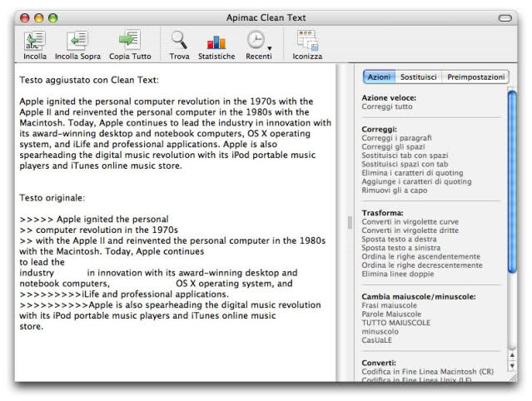532x401 pixels.
Task: Apply Frasi maiuscole case
Action: (x=389, y=305)
